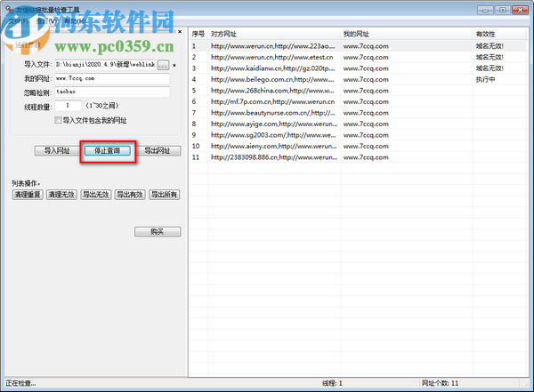Click 网址个数: 11 in status bar
The width and height of the screenshot is (534, 392).
[x=440, y=383]
